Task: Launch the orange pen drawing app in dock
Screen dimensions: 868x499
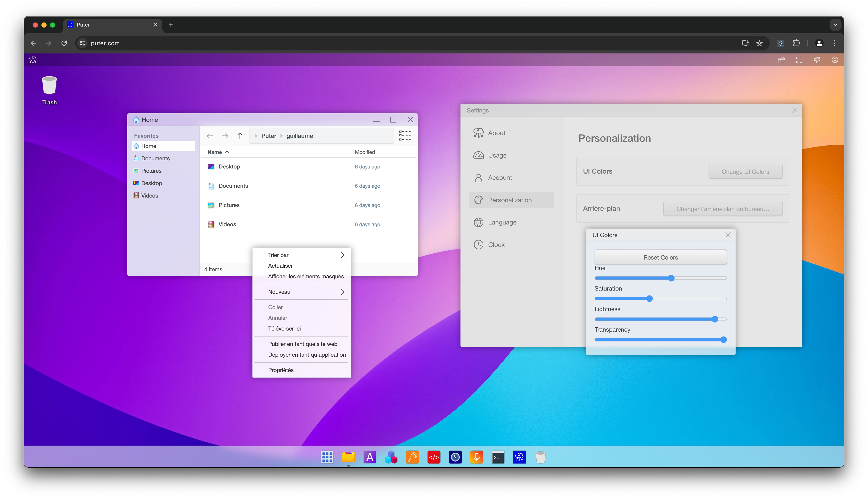Action: [x=412, y=457]
